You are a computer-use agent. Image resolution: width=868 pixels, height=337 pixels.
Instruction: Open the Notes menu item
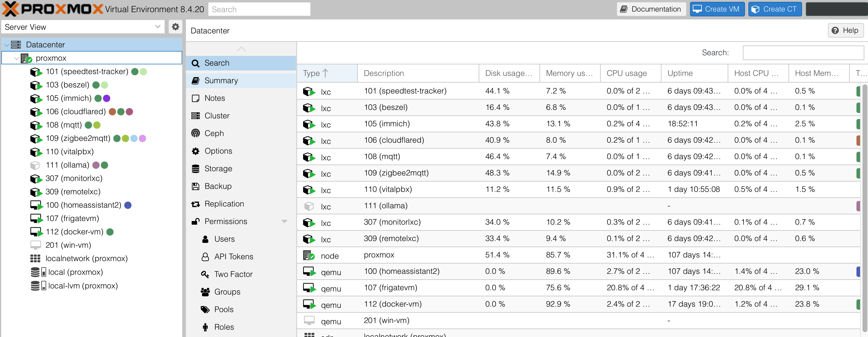pos(241,98)
